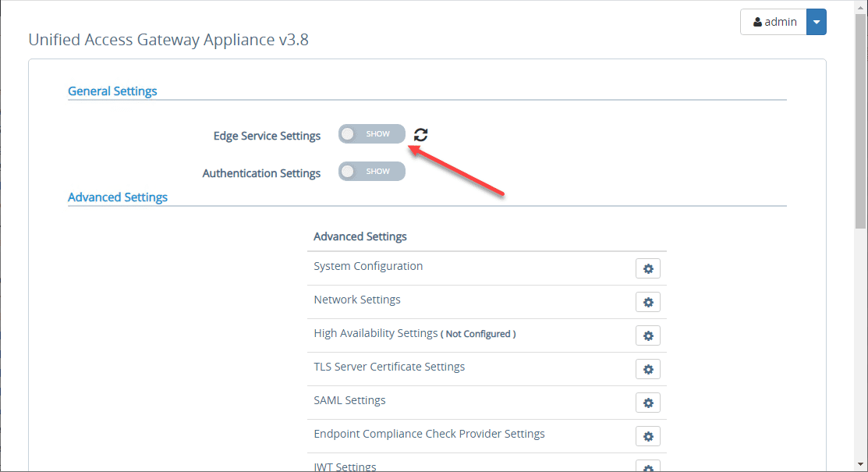Open the Network Settings gear icon
This screenshot has width=868, height=472.
tap(648, 302)
